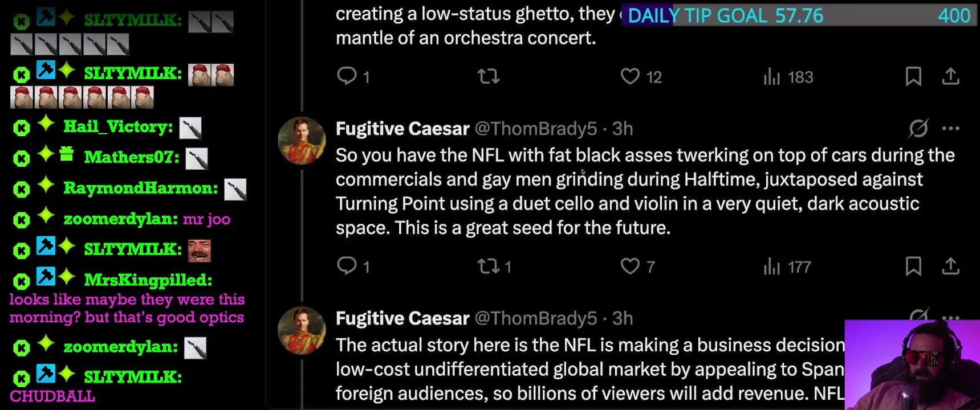Share the tweet with 177 views
Viewport: 980px width, 410px height.
click(x=950, y=266)
